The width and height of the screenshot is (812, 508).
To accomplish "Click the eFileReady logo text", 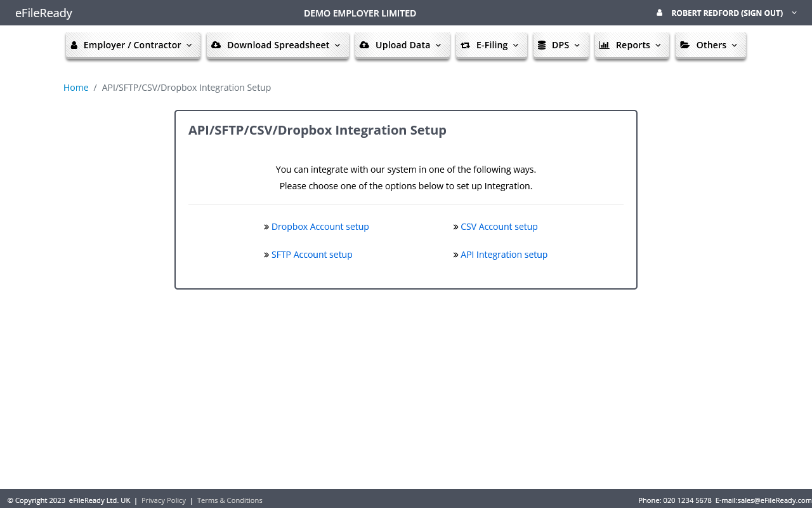I will click(x=44, y=13).
